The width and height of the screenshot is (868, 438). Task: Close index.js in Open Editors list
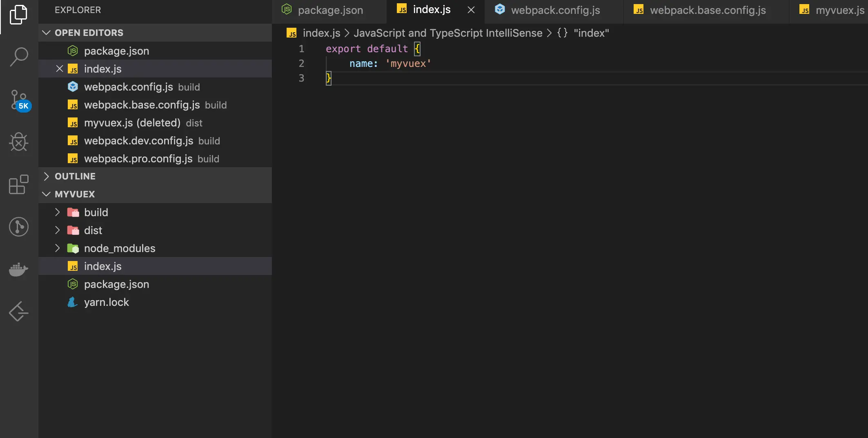point(60,69)
